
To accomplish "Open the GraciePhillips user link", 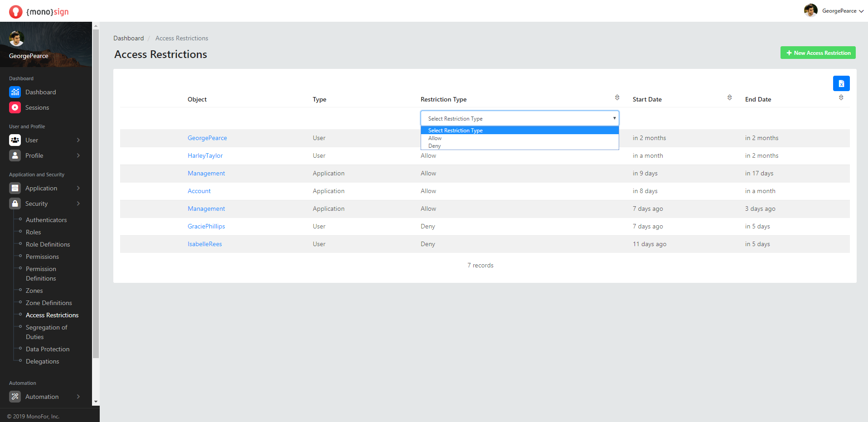I will tap(206, 226).
